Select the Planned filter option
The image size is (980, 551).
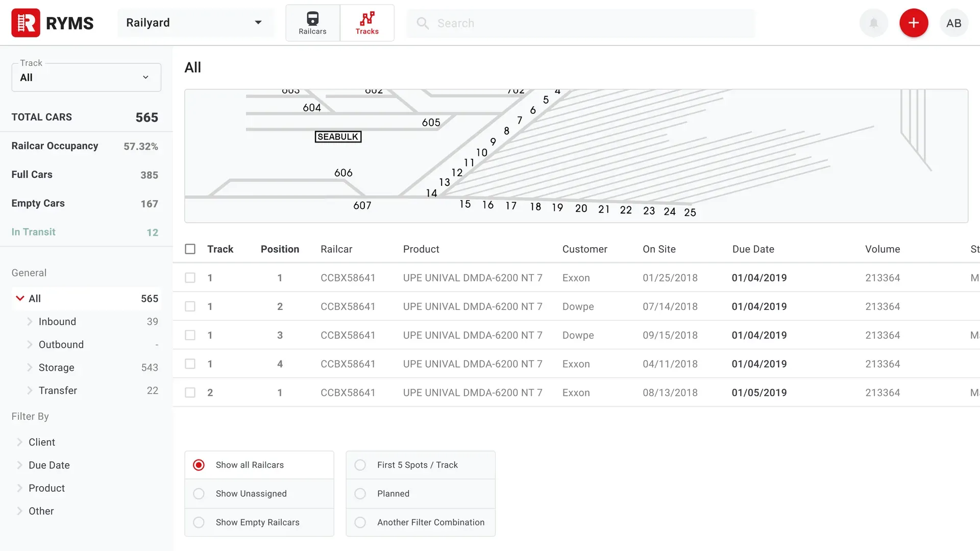[360, 493]
